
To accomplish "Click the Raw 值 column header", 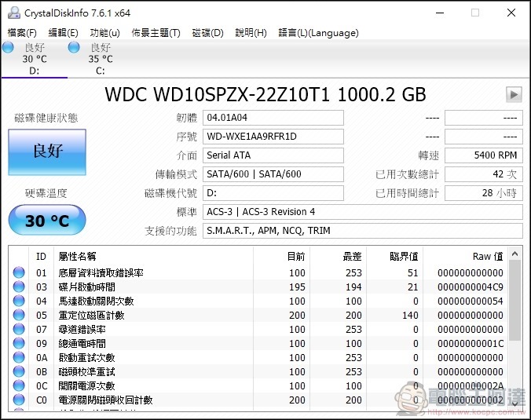I will [466, 256].
